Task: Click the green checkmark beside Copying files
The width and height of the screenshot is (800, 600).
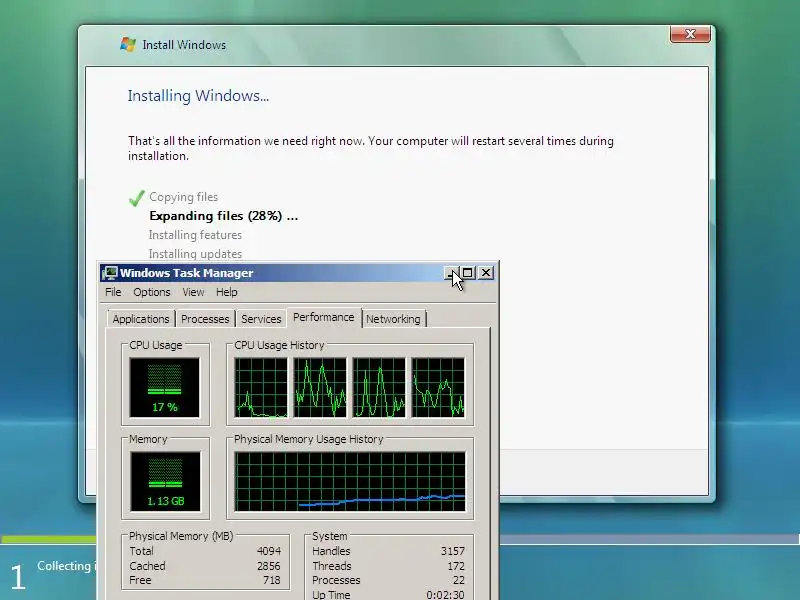Action: click(x=137, y=197)
